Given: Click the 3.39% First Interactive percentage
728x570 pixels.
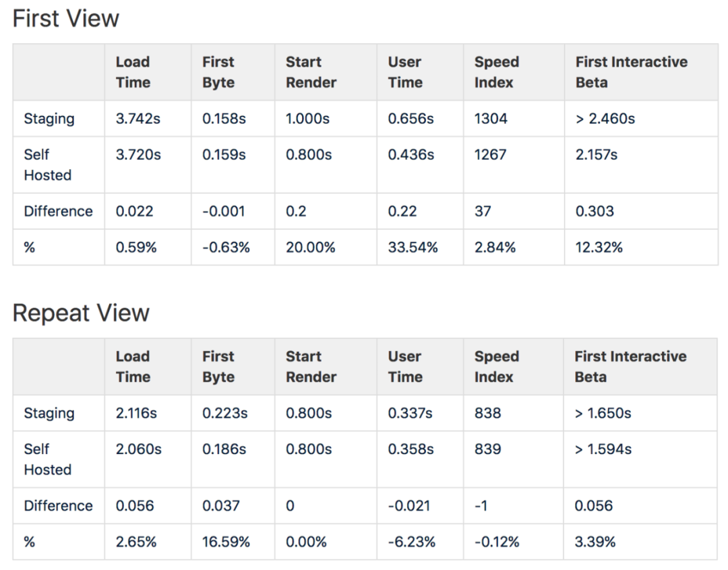Looking at the screenshot, I should coord(595,542).
